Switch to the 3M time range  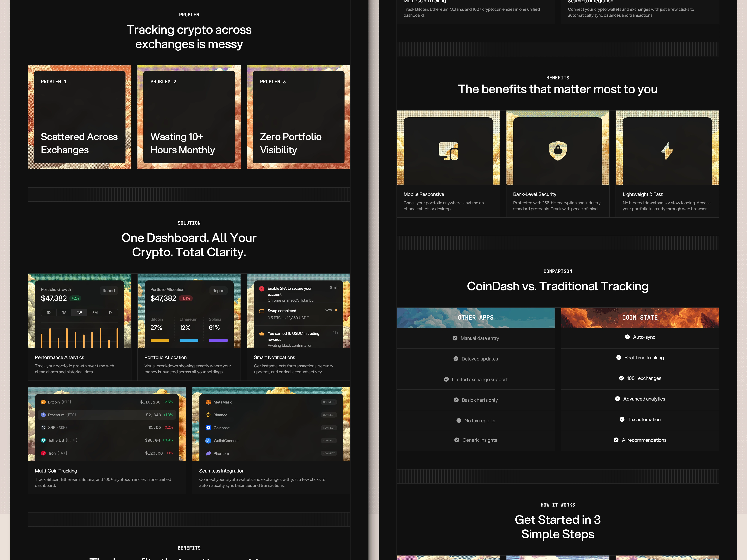click(x=95, y=313)
